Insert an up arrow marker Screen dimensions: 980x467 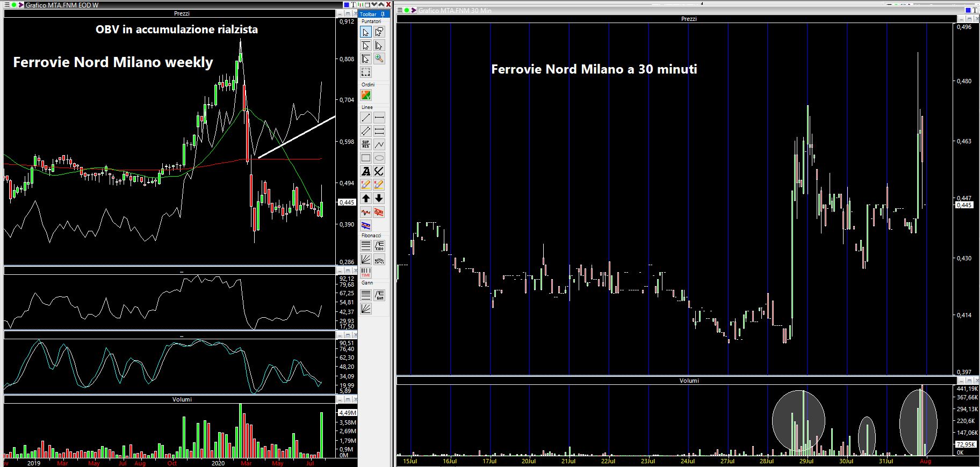[x=366, y=198]
